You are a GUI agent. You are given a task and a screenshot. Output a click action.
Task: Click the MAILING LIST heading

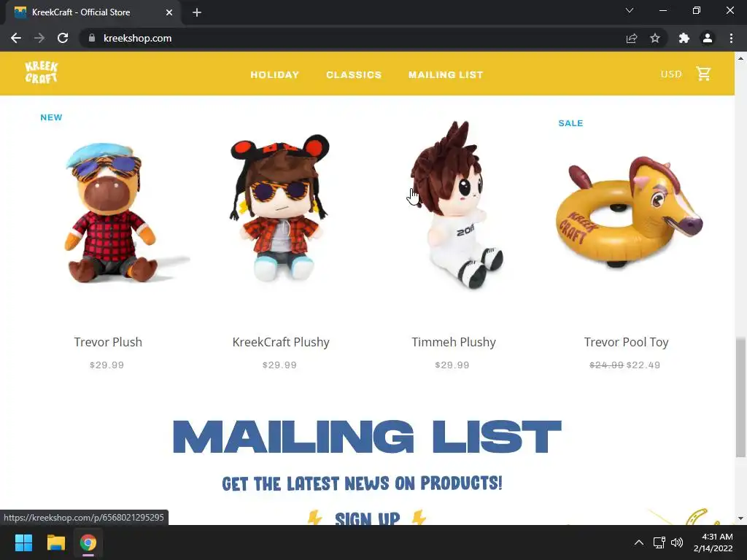point(367,437)
